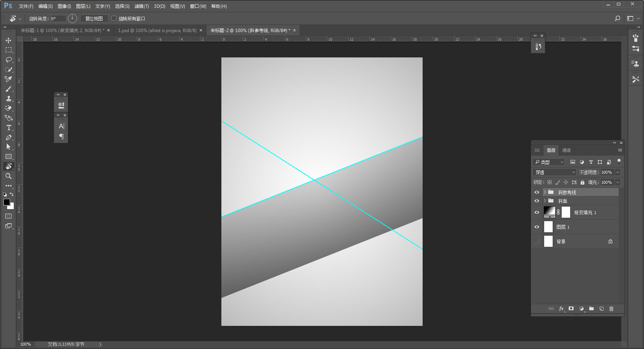The image size is (644, 349).
Task: Click the rotation angle input field
Action: point(58,19)
